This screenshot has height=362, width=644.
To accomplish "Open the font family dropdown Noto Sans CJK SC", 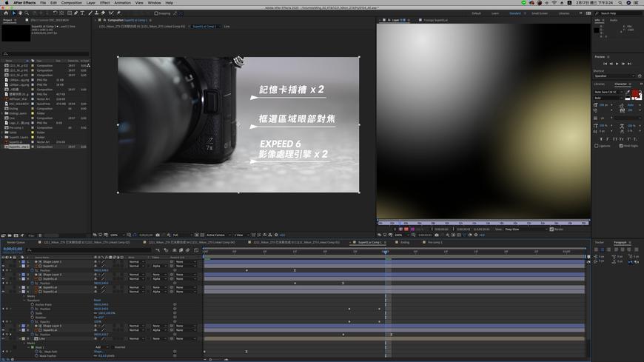I will click(x=608, y=92).
